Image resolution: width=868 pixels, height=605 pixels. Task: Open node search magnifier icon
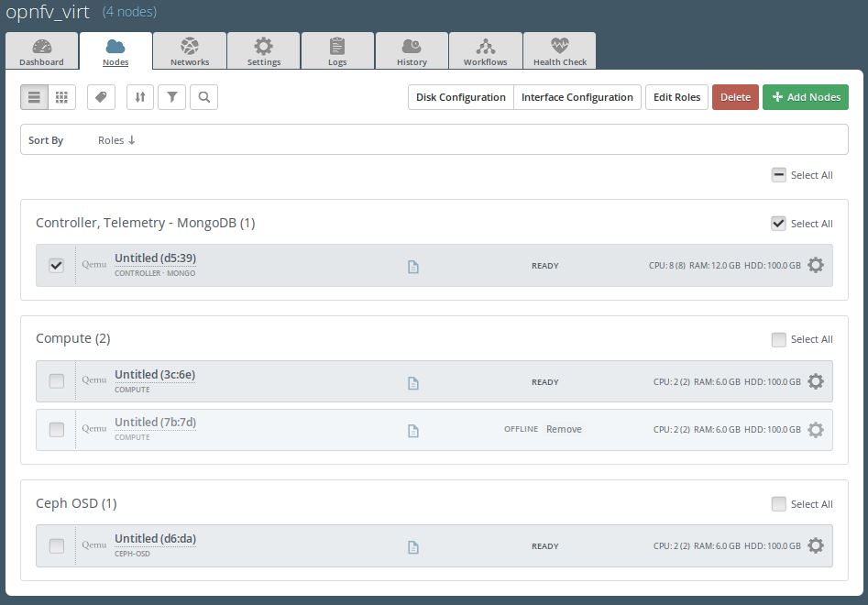click(203, 97)
